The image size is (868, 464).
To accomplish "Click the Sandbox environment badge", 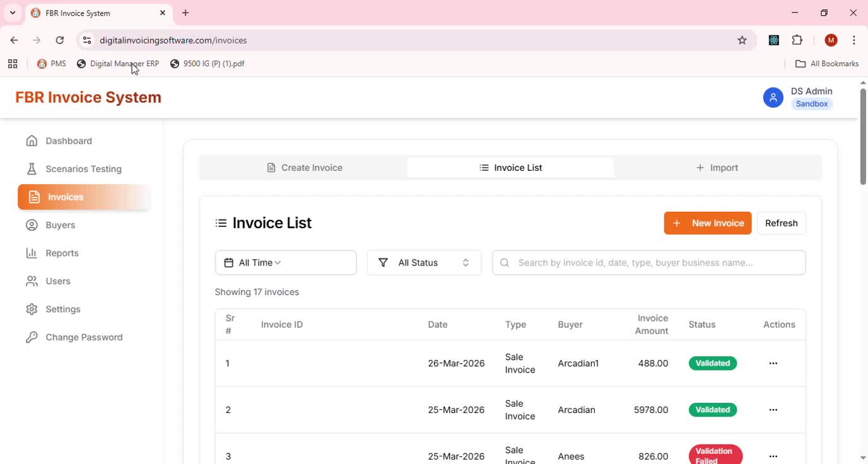I will pos(811,104).
